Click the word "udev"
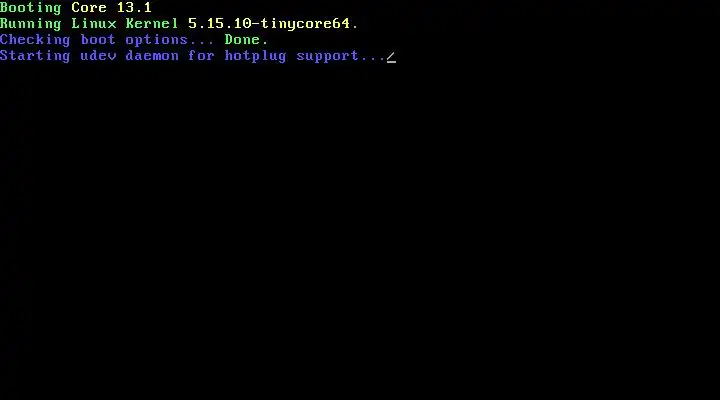Viewport: 720px width, 400px height. 98,56
